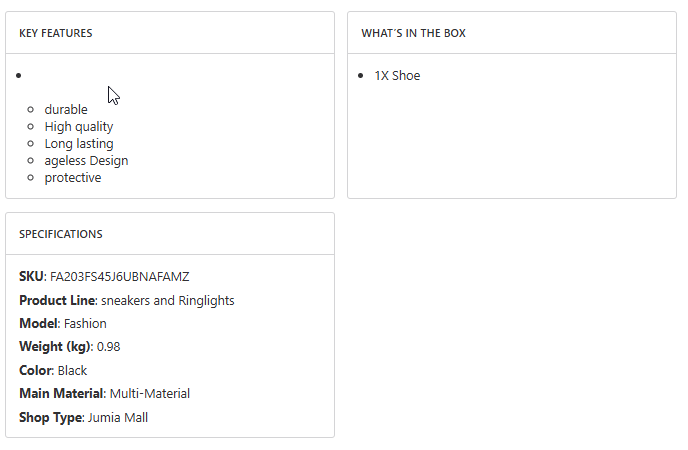Viewport: 688px width, 450px height.
Task: Click the 'Fashion' model value
Action: tap(85, 323)
